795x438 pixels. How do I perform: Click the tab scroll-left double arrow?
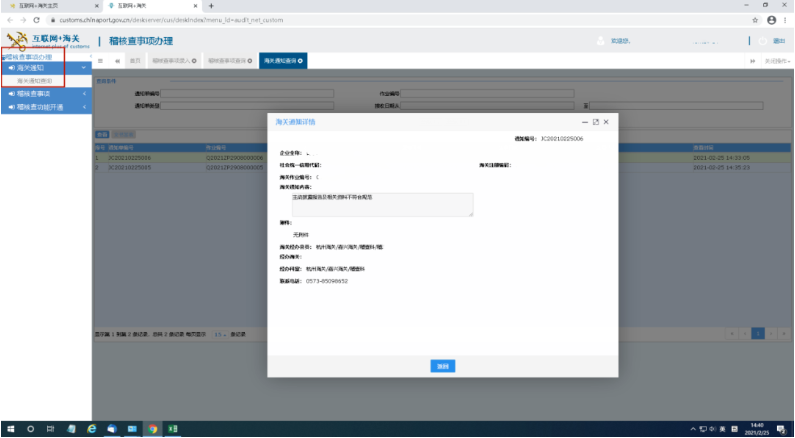117,61
